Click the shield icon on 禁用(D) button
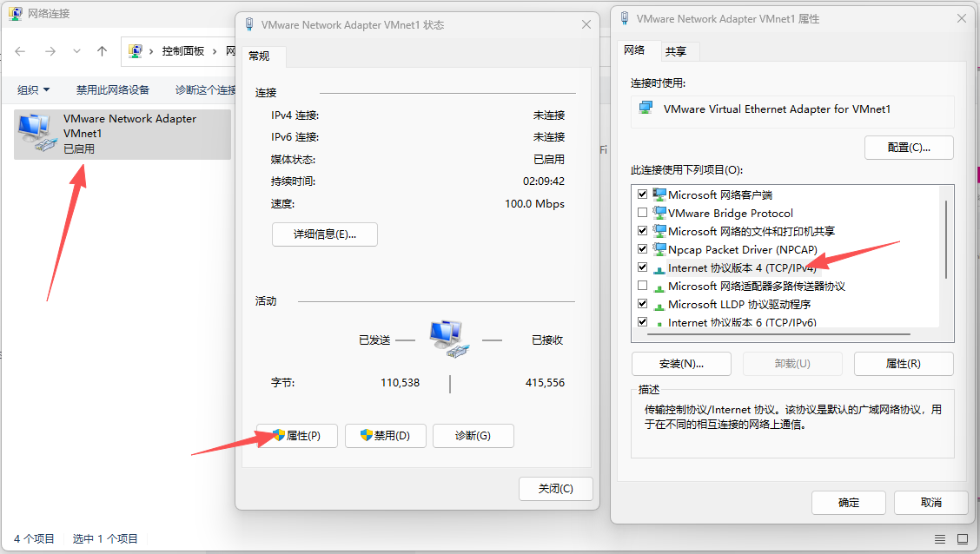 (x=367, y=435)
